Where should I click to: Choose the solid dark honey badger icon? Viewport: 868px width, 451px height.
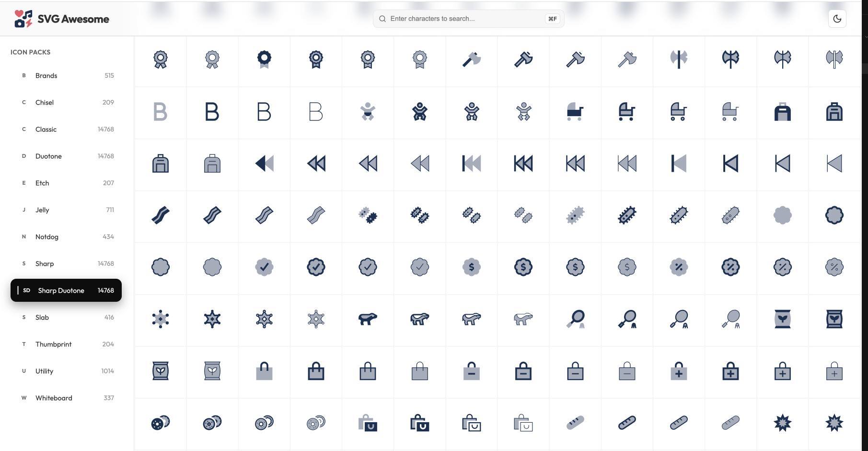(368, 319)
